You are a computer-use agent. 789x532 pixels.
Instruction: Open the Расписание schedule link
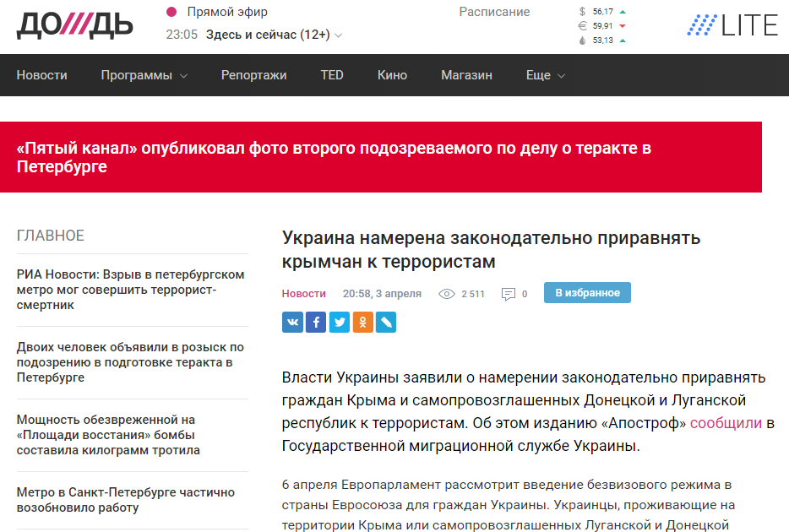click(x=495, y=12)
